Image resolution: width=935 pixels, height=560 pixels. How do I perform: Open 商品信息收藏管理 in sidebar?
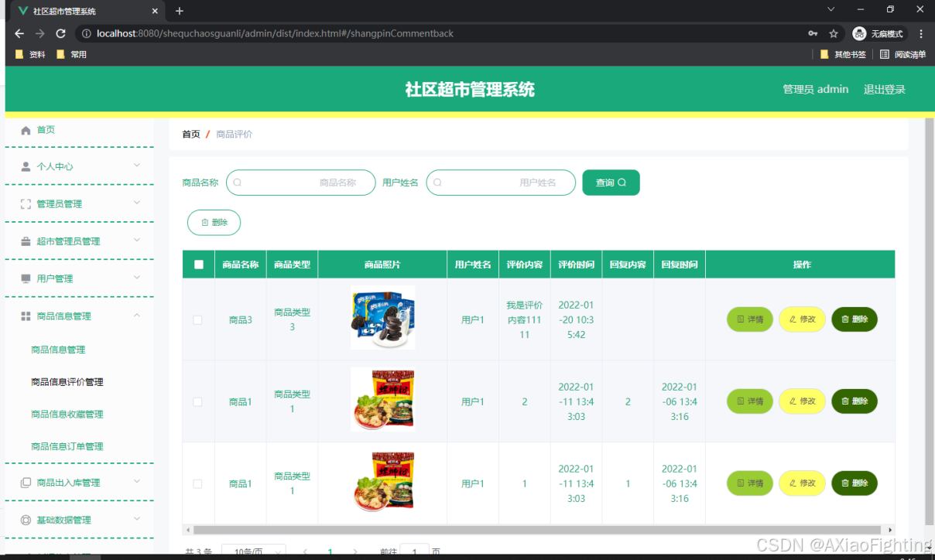pyautogui.click(x=67, y=415)
